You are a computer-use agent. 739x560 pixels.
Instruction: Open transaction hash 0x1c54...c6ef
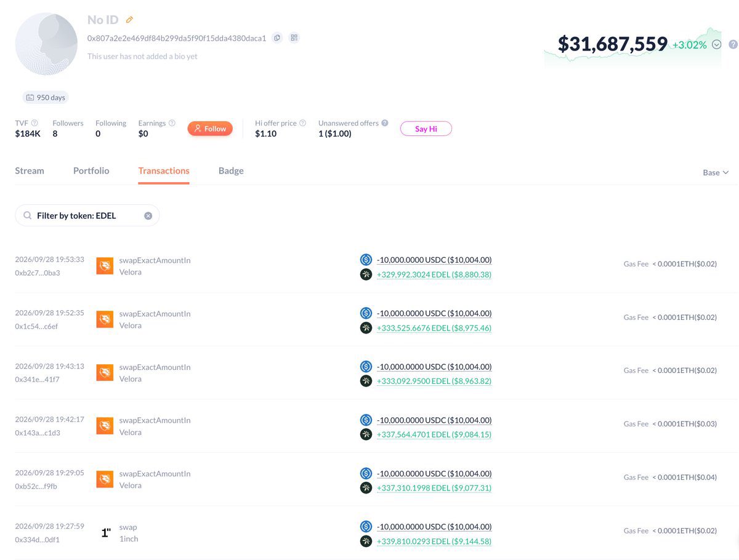click(36, 326)
